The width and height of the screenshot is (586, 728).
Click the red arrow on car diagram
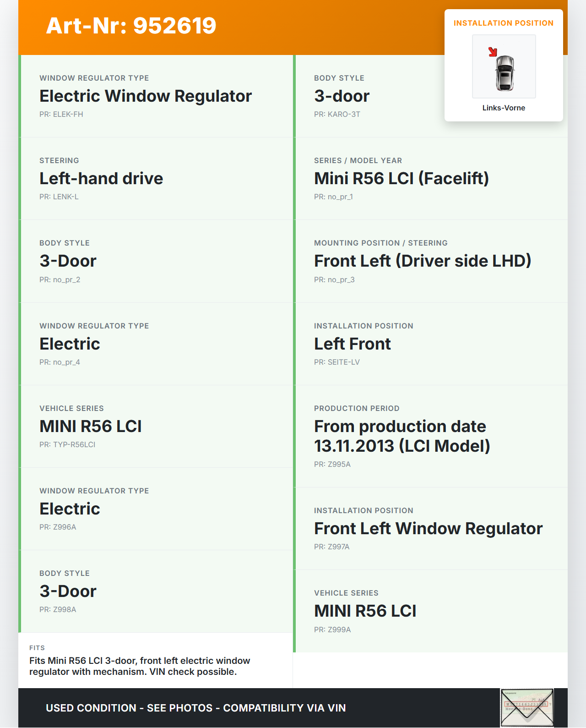(x=493, y=52)
